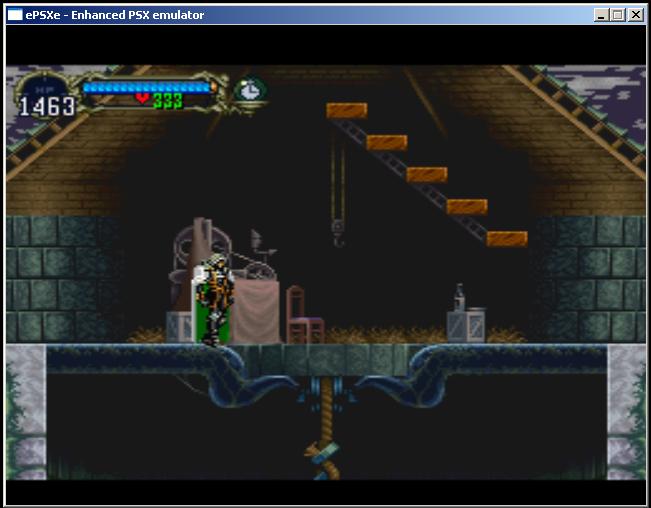Click the topmost orange stair step
651x508 pixels.
[x=347, y=110]
